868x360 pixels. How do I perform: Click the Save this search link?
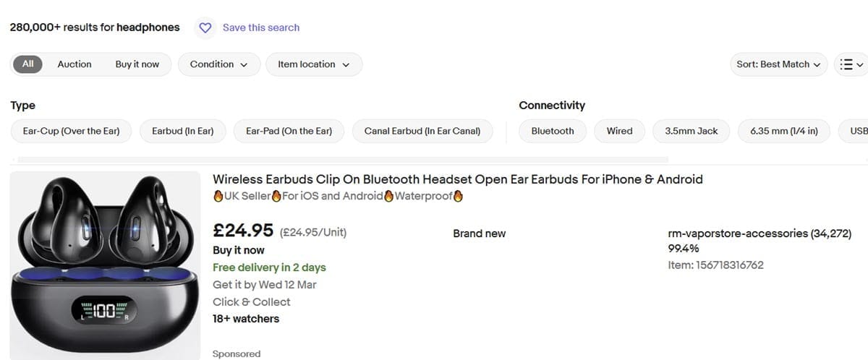click(260, 27)
